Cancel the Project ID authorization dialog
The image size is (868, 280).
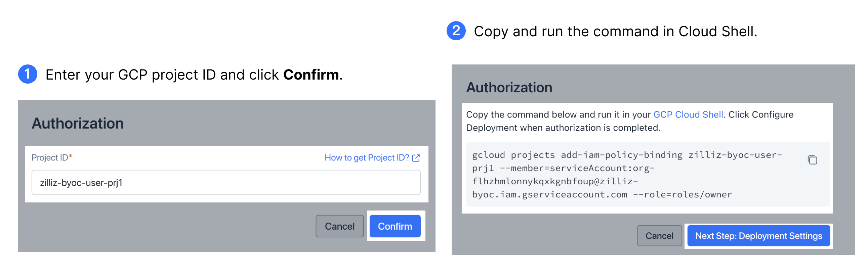tap(339, 226)
